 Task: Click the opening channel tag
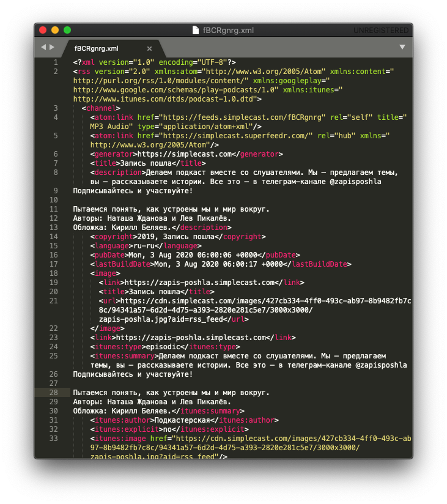click(x=101, y=108)
